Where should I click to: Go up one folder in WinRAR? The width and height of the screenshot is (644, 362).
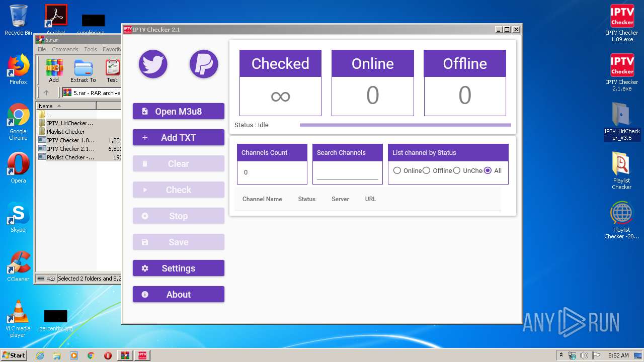tap(46, 93)
